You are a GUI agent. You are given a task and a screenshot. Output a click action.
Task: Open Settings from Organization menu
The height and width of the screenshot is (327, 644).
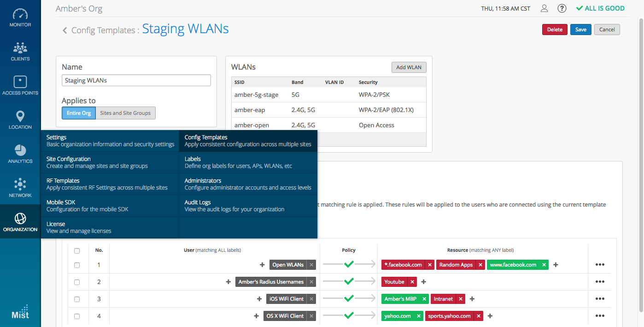tap(110, 141)
